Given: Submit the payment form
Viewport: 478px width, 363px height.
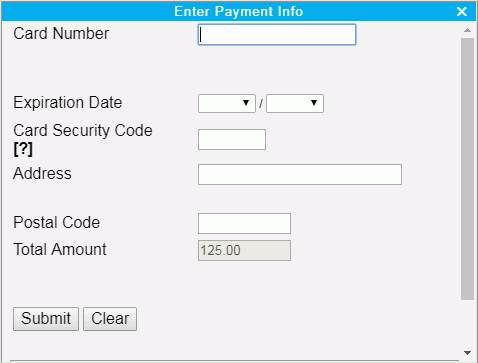Looking at the screenshot, I should 46,319.
